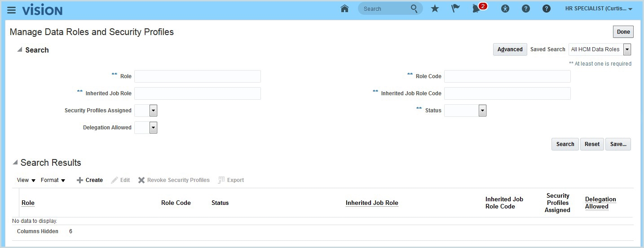
Task: Collapse the Search section
Action: [19, 50]
